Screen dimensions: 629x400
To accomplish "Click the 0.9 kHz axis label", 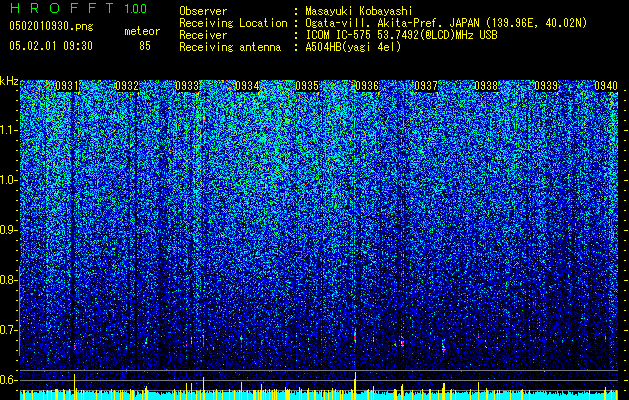I will [x=8, y=230].
